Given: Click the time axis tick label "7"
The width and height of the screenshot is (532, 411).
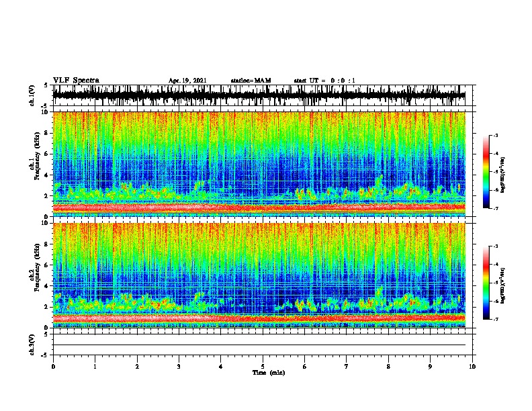Looking at the screenshot, I should [347, 367].
